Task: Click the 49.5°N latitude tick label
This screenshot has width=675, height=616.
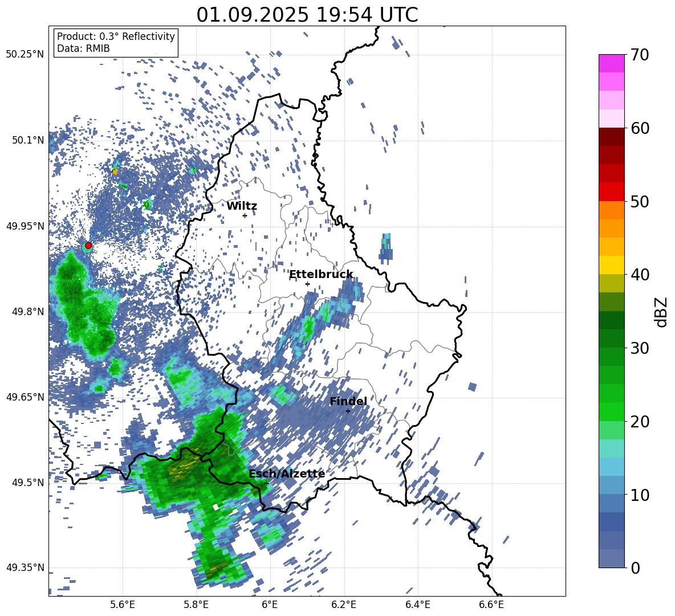Action: tap(29, 483)
